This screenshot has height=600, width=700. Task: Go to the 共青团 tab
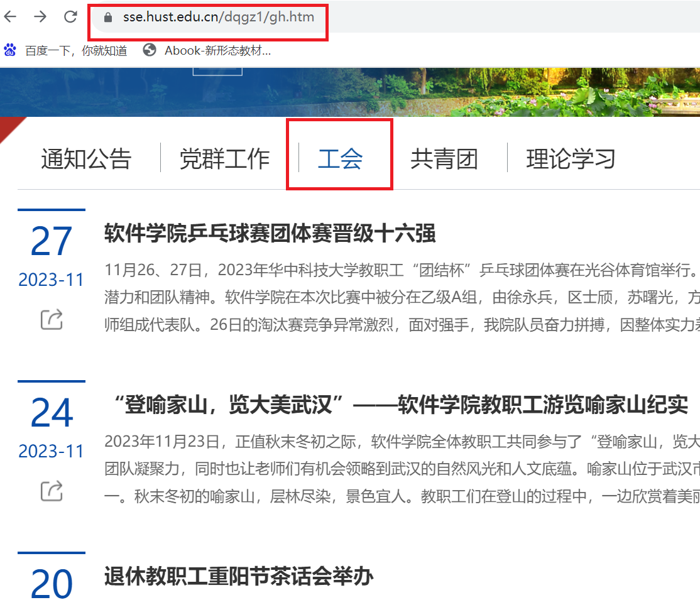point(444,159)
